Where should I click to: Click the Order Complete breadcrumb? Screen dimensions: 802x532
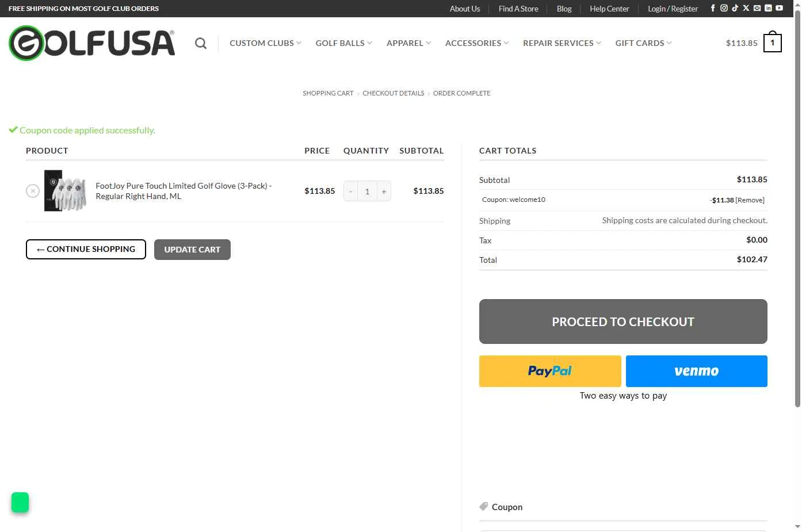click(x=461, y=93)
